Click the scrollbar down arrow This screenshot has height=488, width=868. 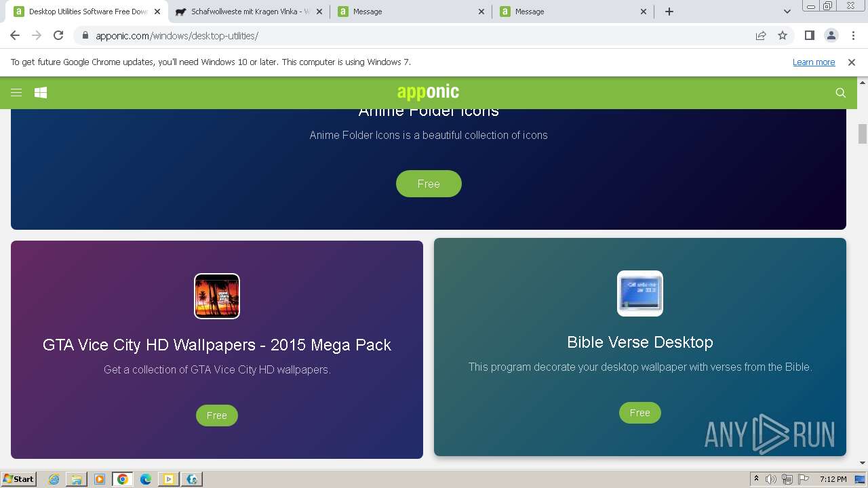click(863, 463)
